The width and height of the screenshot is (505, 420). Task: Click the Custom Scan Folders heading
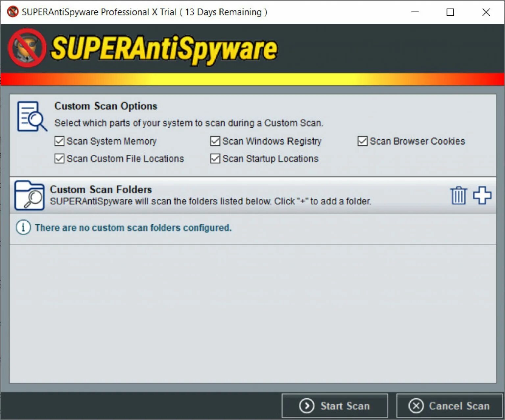101,189
